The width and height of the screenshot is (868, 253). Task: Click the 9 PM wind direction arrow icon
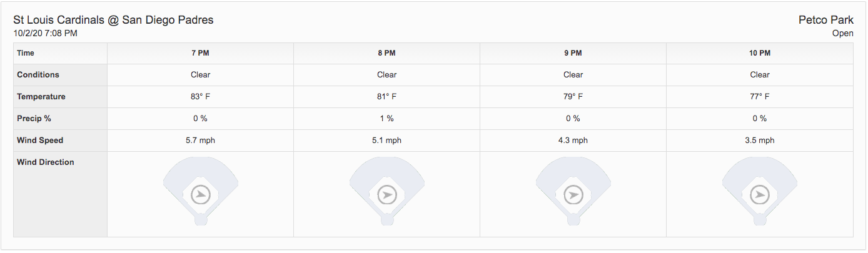pyautogui.click(x=573, y=195)
